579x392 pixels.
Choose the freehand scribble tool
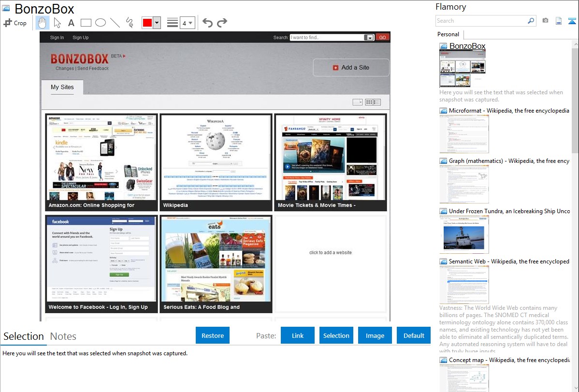(130, 23)
